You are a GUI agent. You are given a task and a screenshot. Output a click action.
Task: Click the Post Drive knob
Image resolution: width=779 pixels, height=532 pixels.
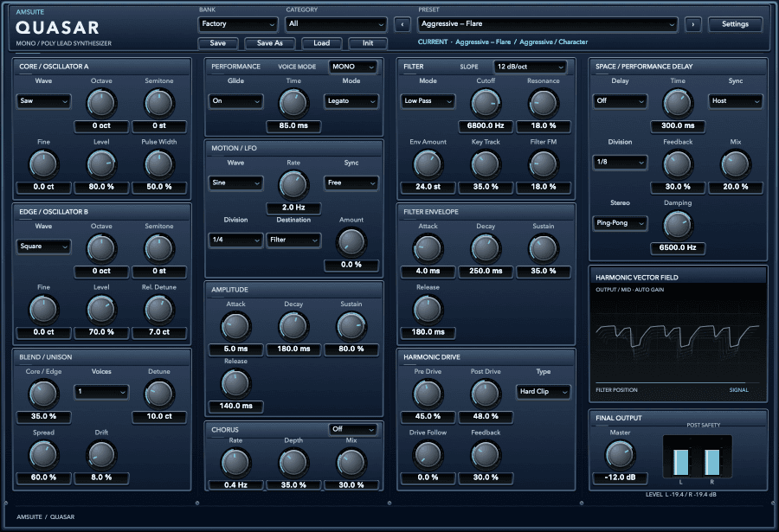(486, 394)
